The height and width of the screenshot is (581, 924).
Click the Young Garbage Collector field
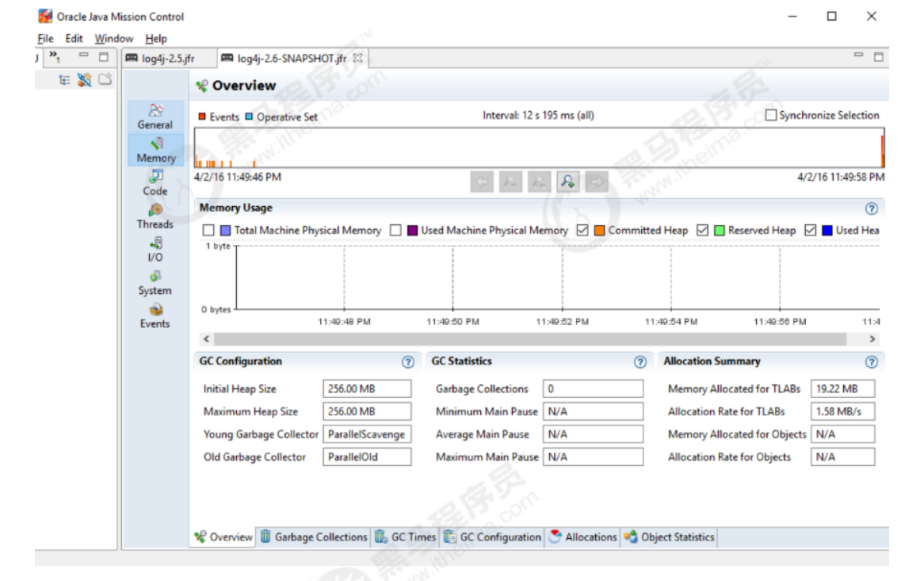tap(367, 434)
